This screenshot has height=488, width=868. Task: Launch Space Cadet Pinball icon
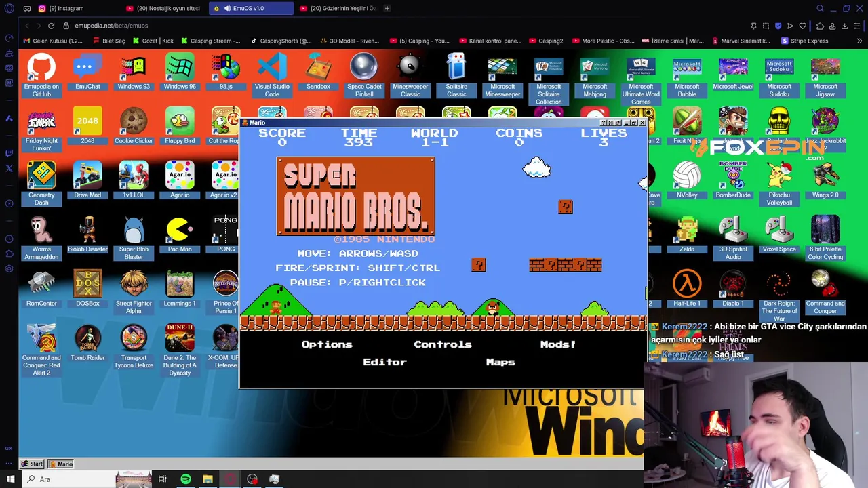click(364, 75)
